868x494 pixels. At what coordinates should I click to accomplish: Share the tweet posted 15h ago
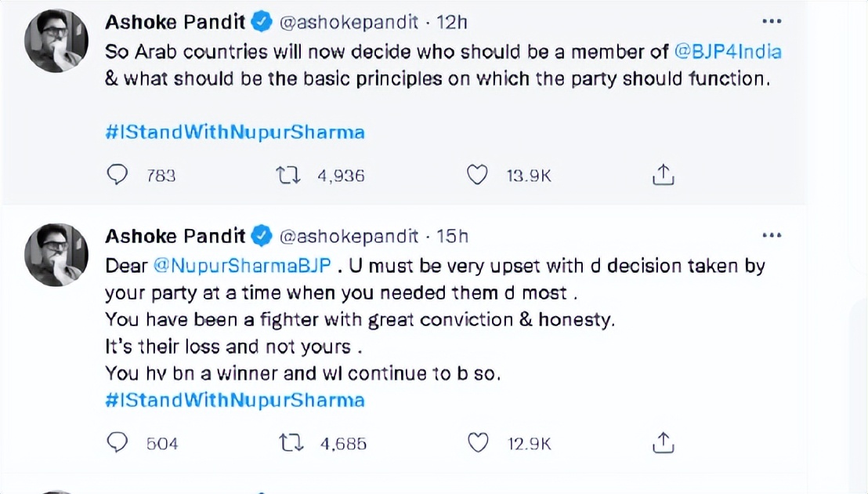pos(663,443)
